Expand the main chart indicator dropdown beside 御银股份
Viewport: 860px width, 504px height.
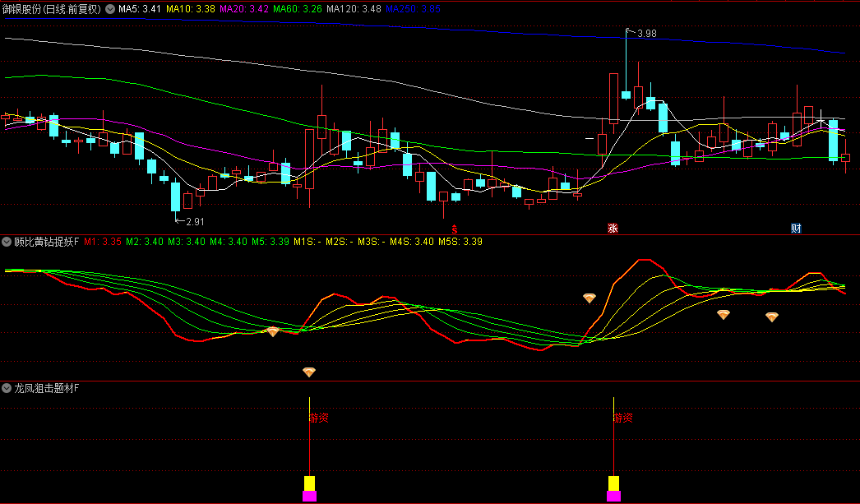[111, 9]
